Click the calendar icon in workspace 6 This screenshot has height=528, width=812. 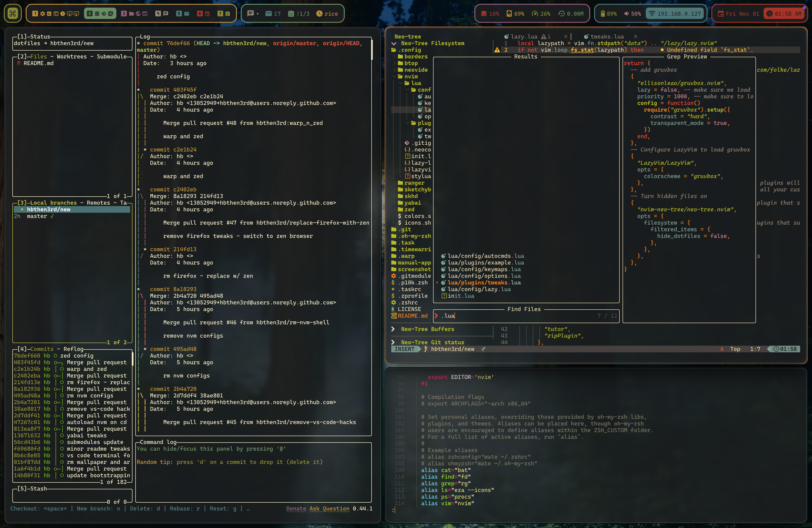tap(207, 14)
